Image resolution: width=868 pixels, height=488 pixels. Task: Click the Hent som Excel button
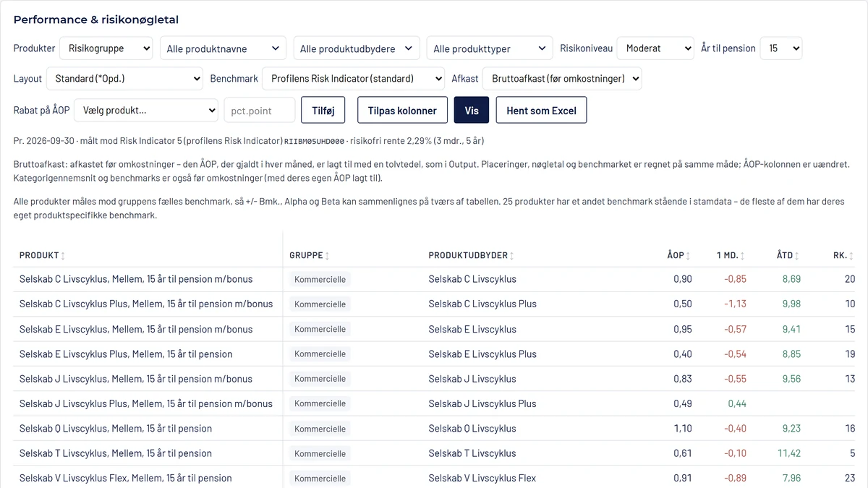[541, 111]
